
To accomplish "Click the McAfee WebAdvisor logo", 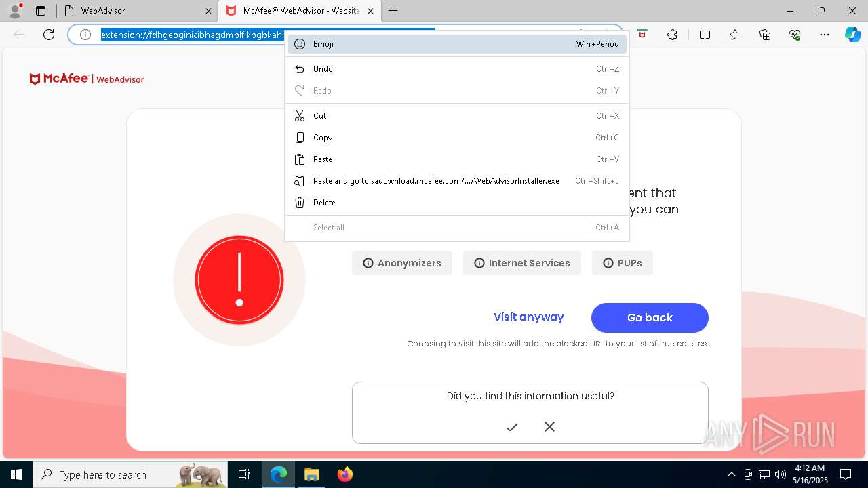I will coord(87,79).
